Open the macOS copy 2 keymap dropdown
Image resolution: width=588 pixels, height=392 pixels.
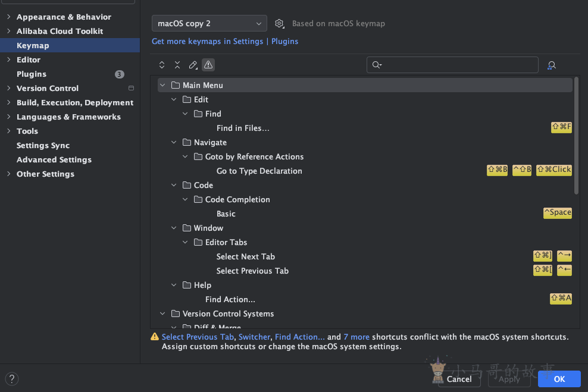(209, 24)
